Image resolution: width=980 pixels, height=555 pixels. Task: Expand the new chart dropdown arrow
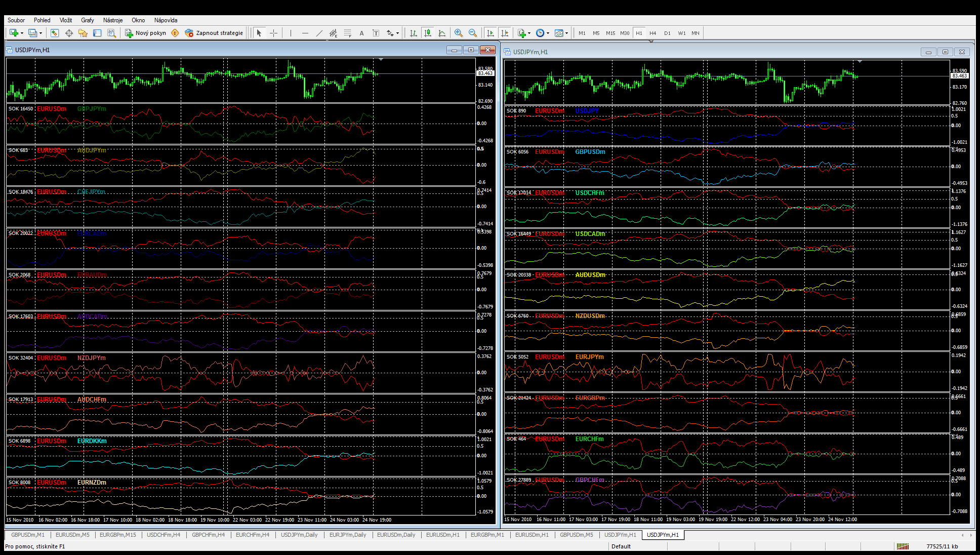pyautogui.click(x=22, y=33)
